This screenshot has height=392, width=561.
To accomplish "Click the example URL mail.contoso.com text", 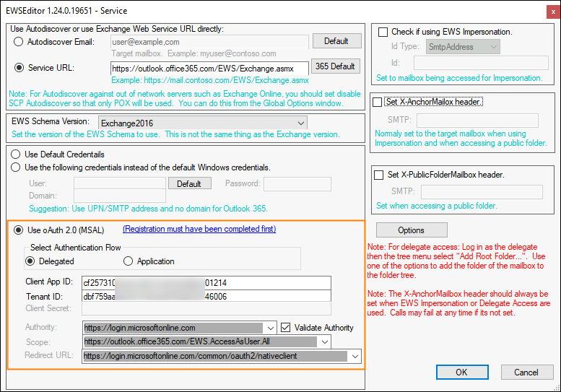I will (x=210, y=80).
